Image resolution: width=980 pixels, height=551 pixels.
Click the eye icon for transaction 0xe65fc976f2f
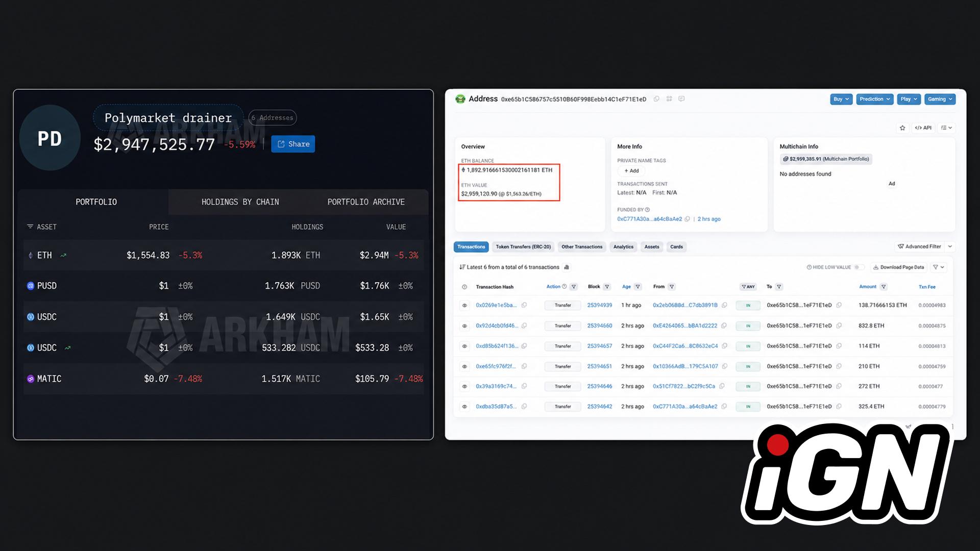(x=464, y=366)
